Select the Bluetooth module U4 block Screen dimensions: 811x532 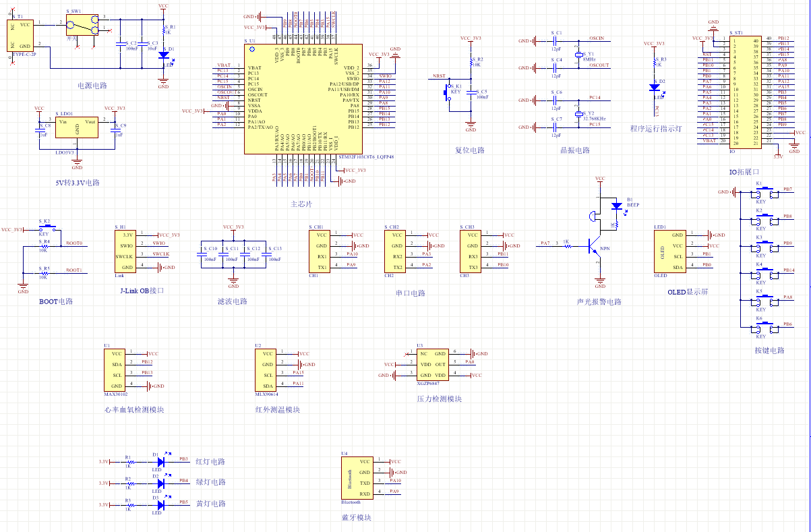click(357, 477)
